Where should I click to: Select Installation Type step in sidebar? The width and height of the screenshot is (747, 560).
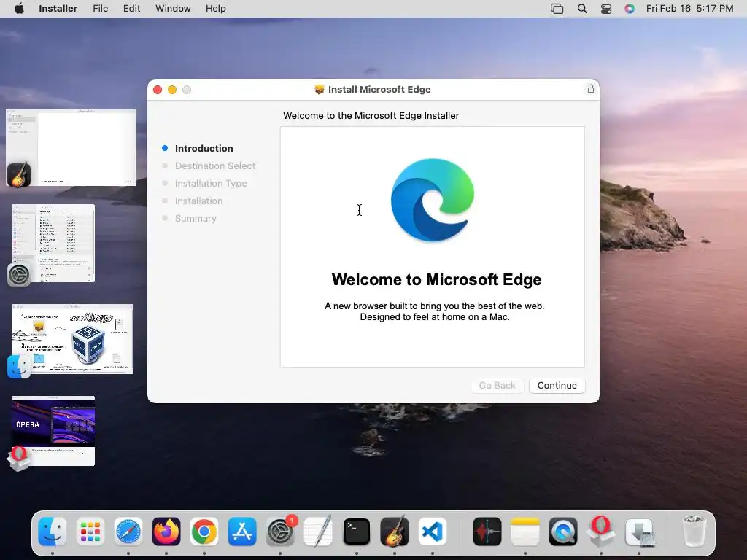tap(211, 183)
